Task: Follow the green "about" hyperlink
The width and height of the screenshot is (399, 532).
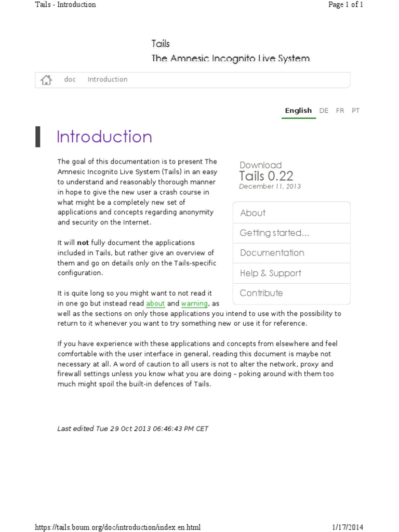Action: point(155,303)
